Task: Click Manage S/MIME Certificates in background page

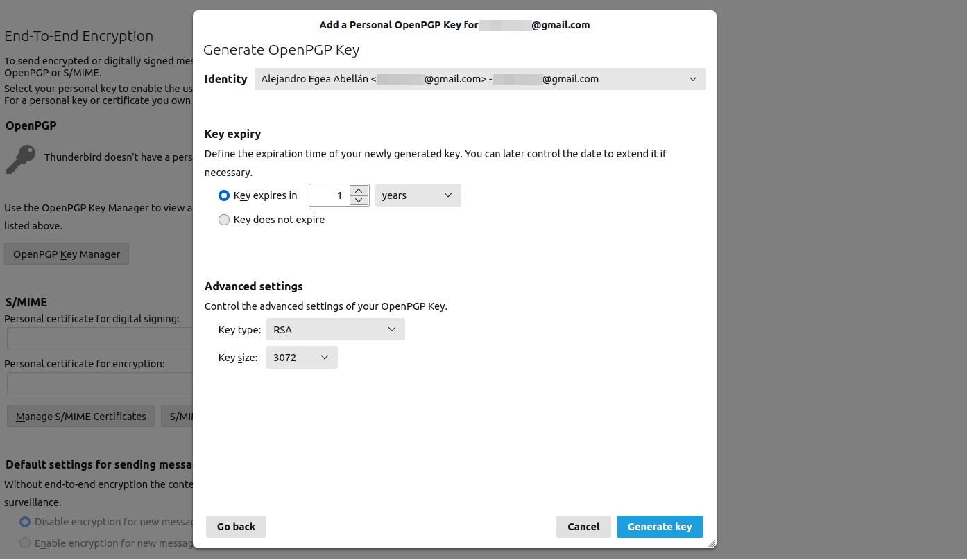Action: 81,417
